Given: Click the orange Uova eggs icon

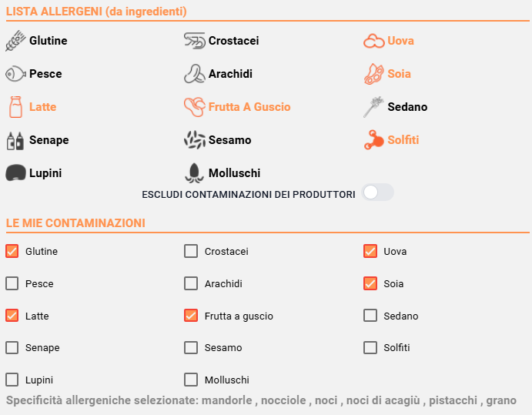Looking at the screenshot, I should 374,41.
